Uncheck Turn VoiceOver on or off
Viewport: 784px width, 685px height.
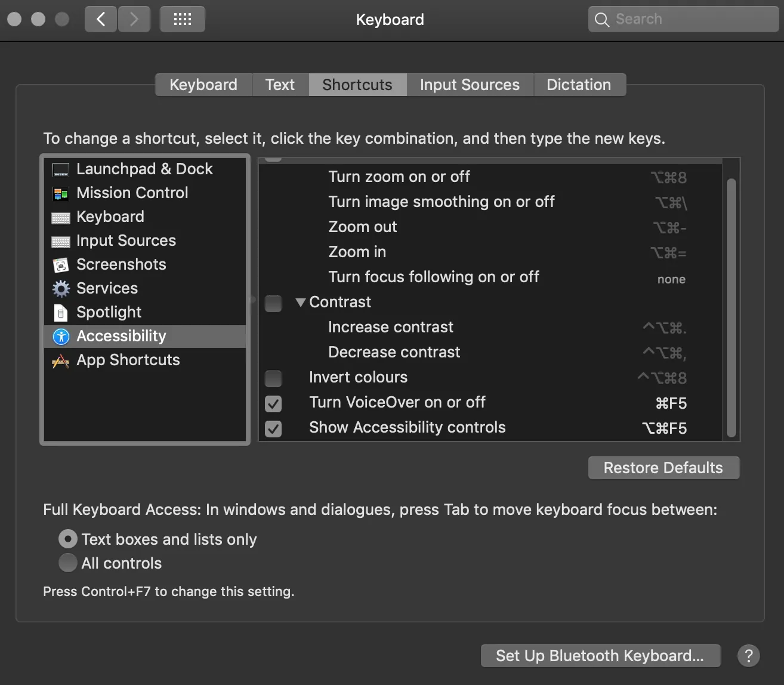coord(273,403)
